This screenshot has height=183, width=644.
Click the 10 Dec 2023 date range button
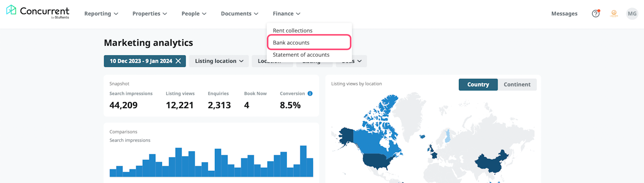click(x=145, y=61)
